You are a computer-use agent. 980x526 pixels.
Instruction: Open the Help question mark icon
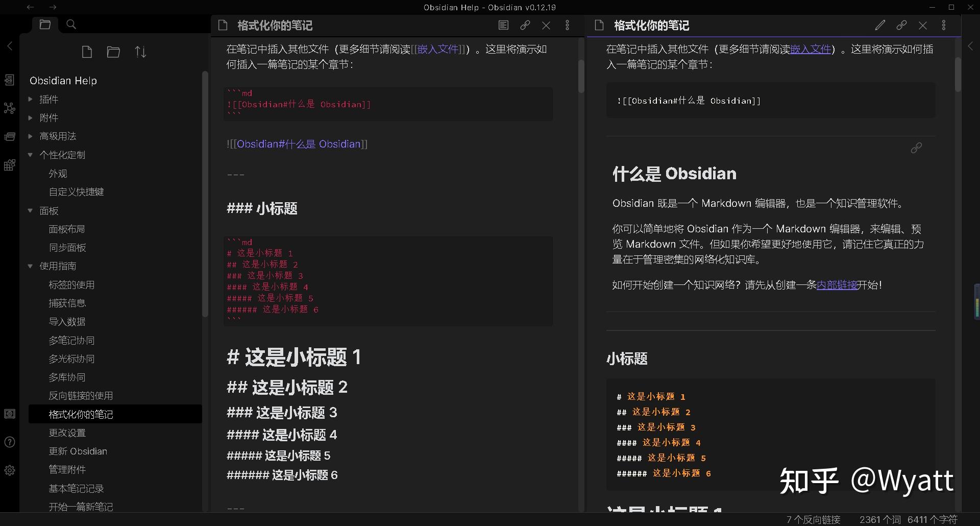9,442
